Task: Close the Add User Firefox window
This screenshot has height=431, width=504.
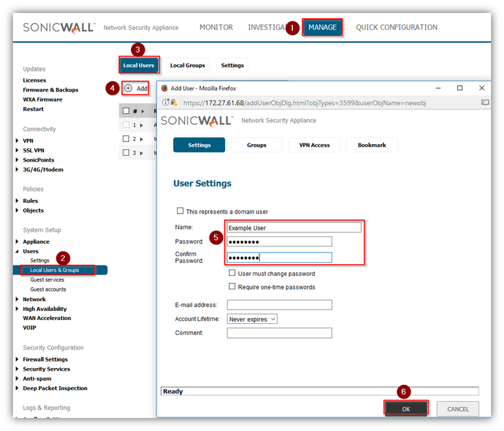Action: coord(481,88)
